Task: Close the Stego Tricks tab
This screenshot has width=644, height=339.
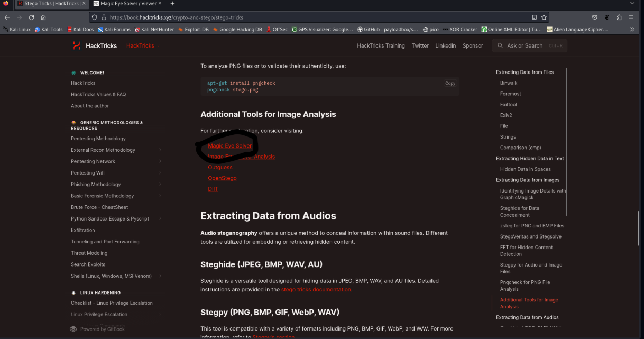Action: coord(84,4)
